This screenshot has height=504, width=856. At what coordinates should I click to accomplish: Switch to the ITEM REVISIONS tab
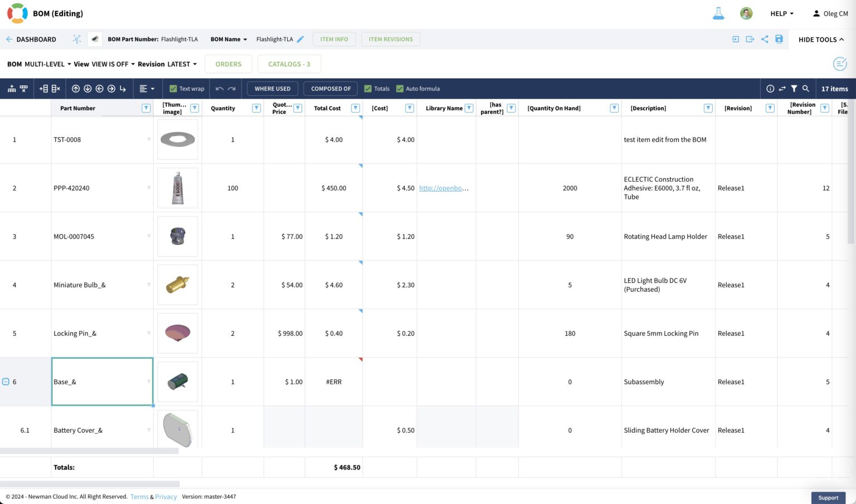pyautogui.click(x=390, y=39)
